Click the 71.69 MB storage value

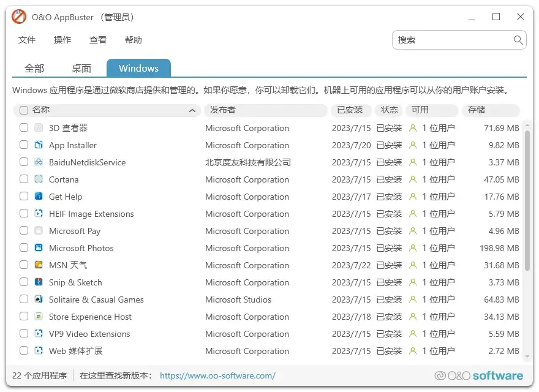(x=501, y=128)
